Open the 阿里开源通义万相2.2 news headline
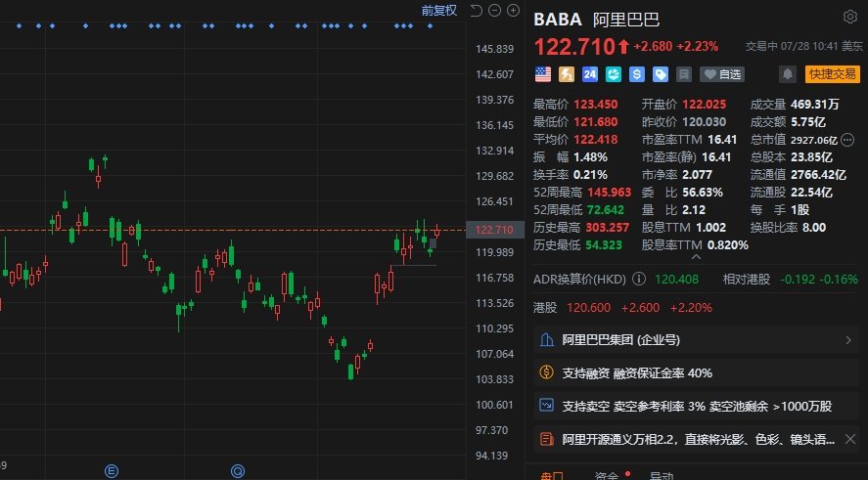Image resolution: width=868 pixels, height=480 pixels. tap(699, 440)
